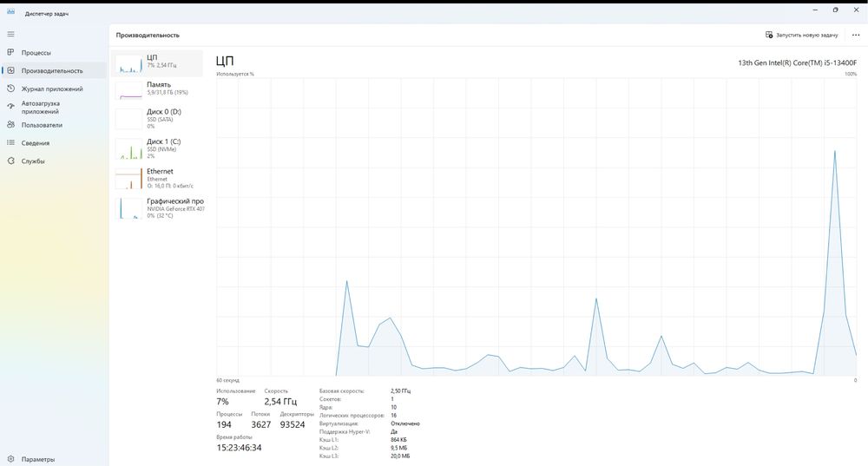
Task: Maximize or restore the window
Action: (x=835, y=10)
